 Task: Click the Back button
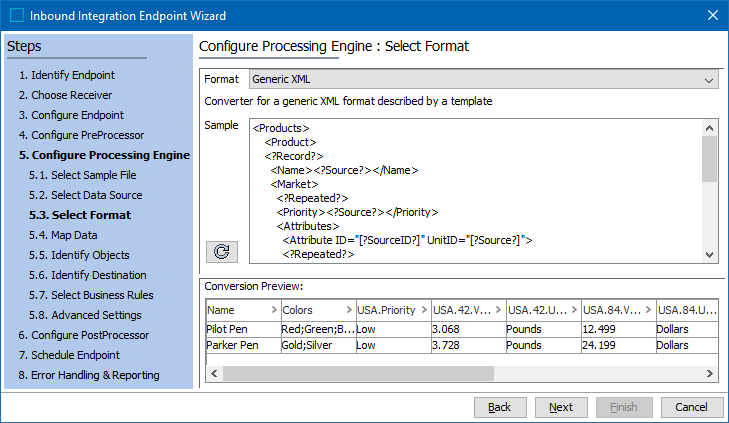pos(499,407)
